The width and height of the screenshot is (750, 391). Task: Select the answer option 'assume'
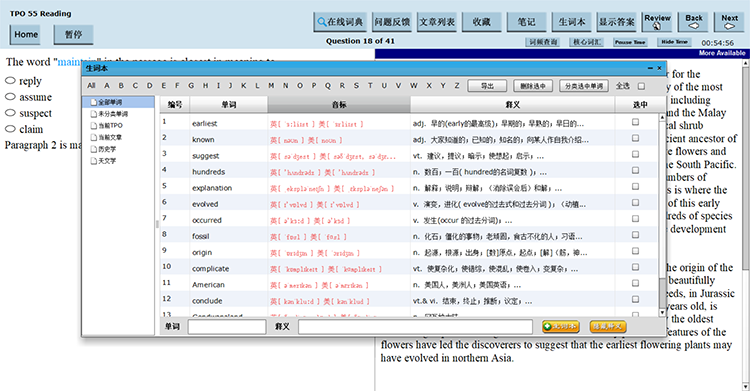pyautogui.click(x=10, y=97)
